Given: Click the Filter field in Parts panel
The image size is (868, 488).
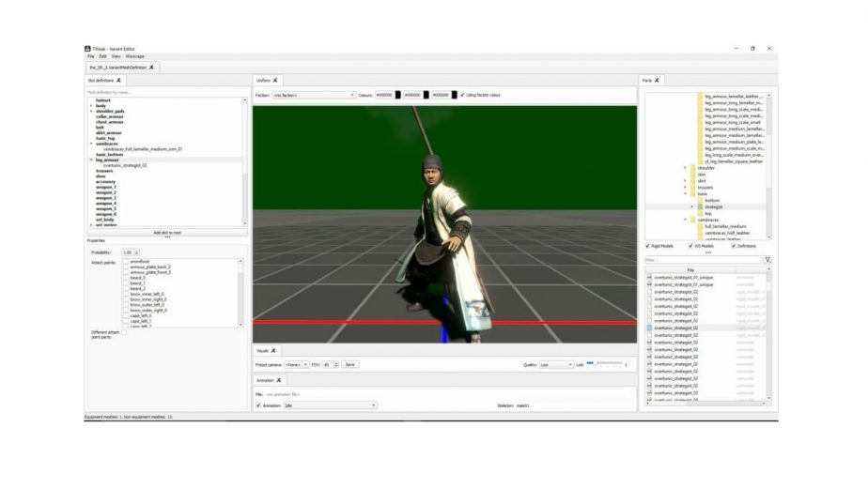Looking at the screenshot, I should (x=703, y=260).
